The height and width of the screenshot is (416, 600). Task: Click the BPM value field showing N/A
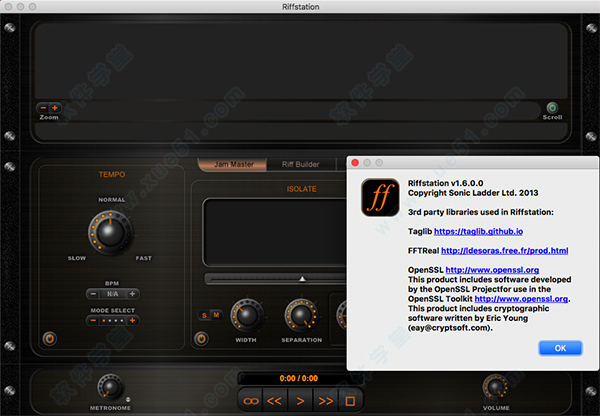click(x=112, y=294)
